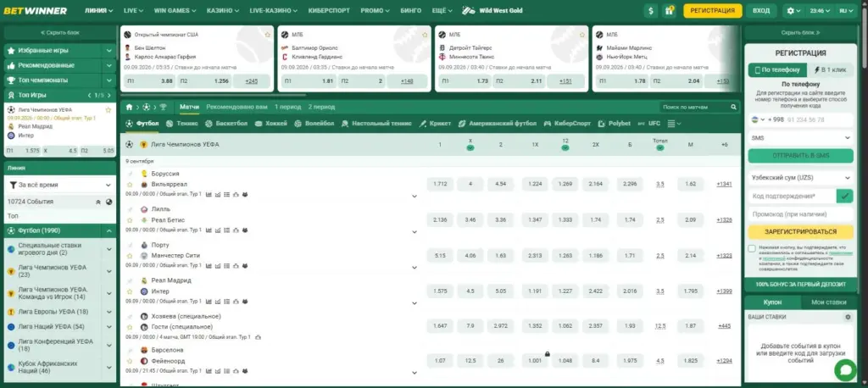Viewport: 868px width, 388px height.
Task: Star the Top Games Real Madrid card
Action: pyautogui.click(x=108, y=109)
